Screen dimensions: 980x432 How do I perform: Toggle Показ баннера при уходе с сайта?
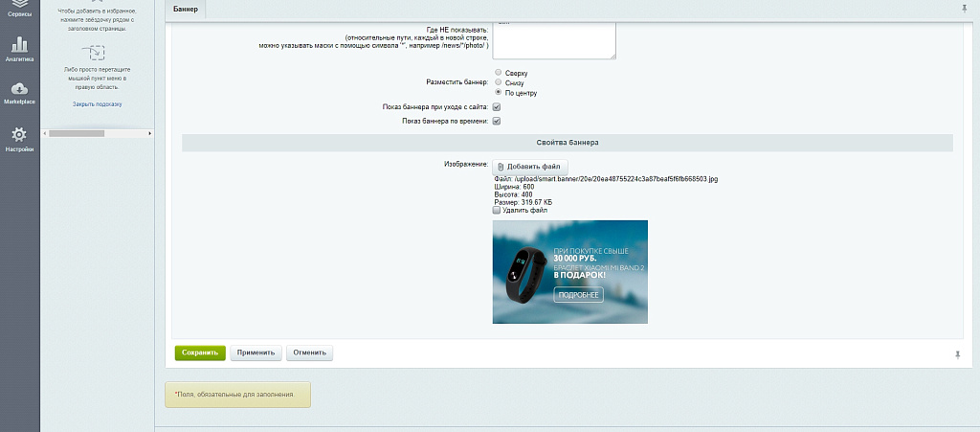pos(497,107)
